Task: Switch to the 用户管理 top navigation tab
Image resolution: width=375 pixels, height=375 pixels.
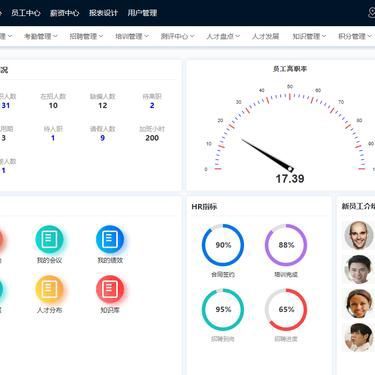Action: [x=142, y=13]
